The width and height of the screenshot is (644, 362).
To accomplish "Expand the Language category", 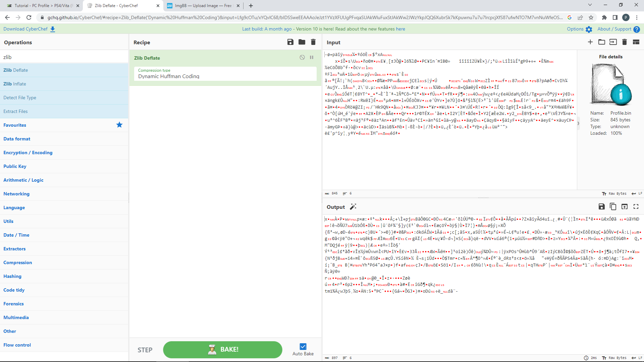I will (64, 207).
